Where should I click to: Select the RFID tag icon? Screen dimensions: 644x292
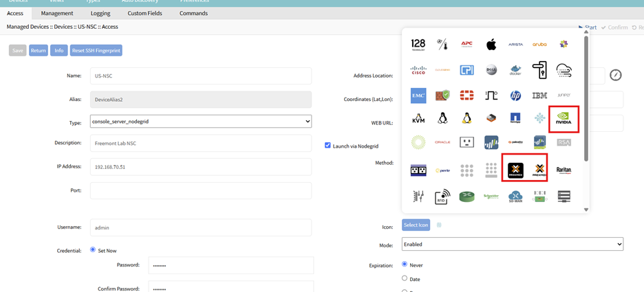442,197
